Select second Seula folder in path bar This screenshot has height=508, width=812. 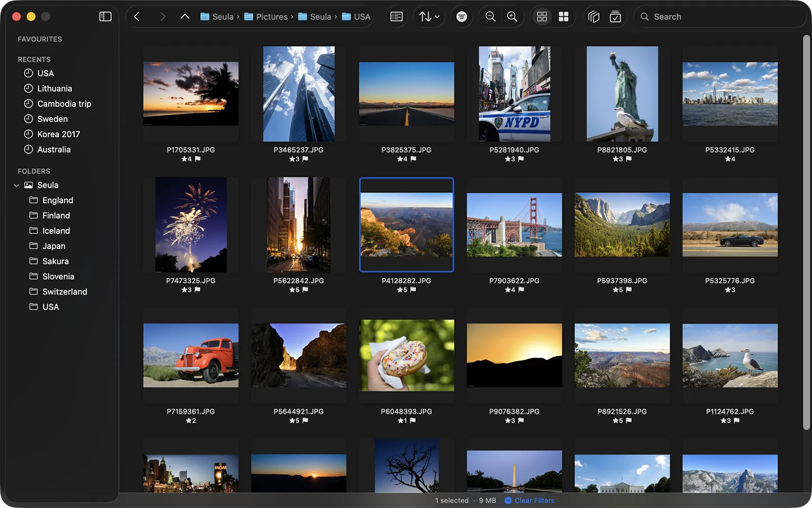pos(315,17)
